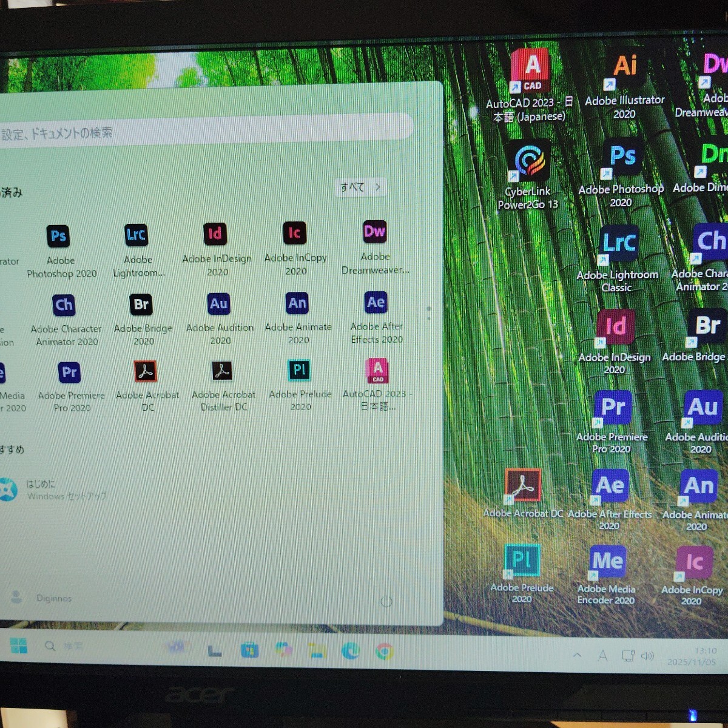This screenshot has height=728, width=728.
Task: Expand hidden system tray icons chevron
Action: tap(577, 655)
